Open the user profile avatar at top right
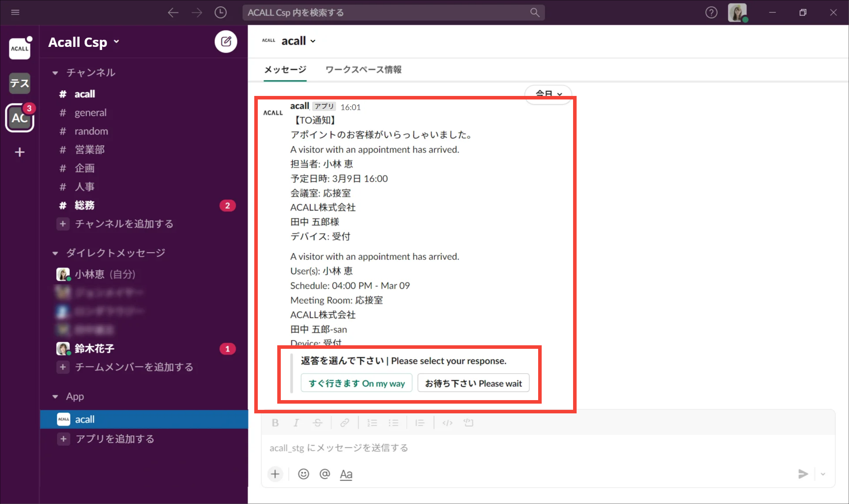The image size is (849, 504). click(737, 12)
